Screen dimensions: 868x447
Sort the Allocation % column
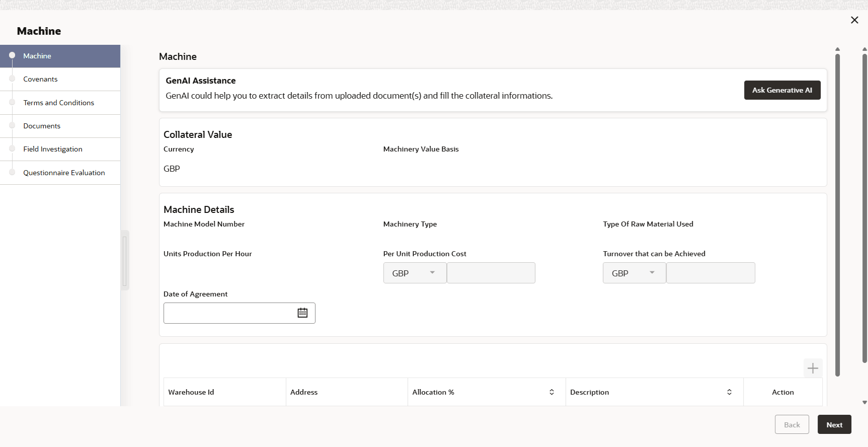click(x=551, y=392)
